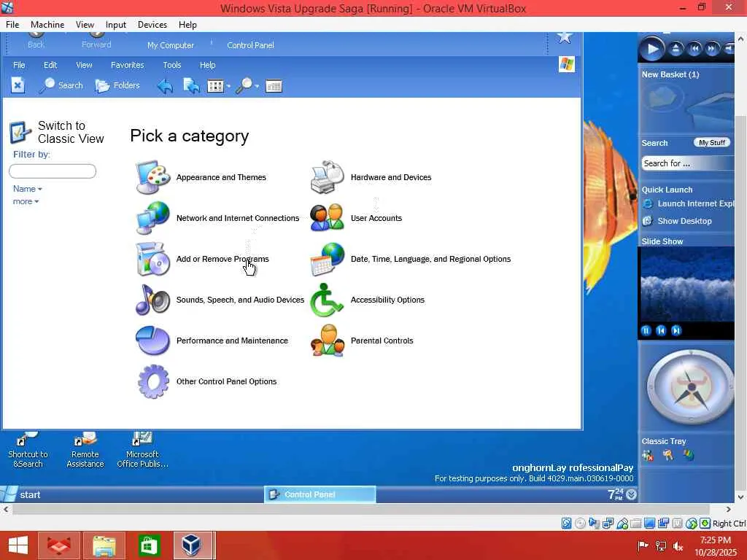This screenshot has width=747, height=560.
Task: Click My Computer in the breadcrumb
Action: [x=171, y=45]
